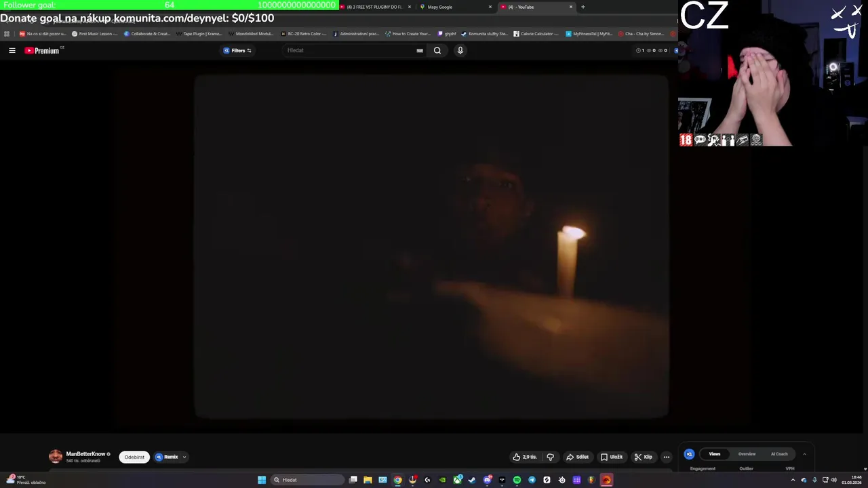Open ManBetterKnow channel name link
The image size is (868, 488).
point(85,454)
